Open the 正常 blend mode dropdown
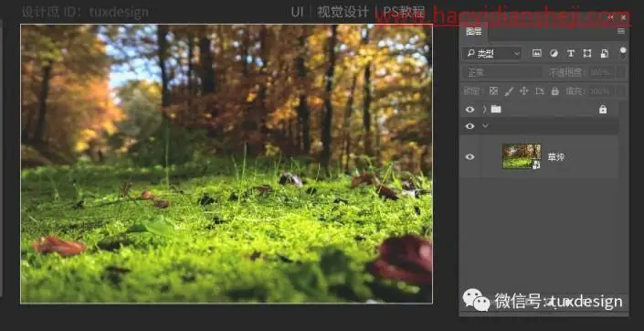This screenshot has height=331, width=644. click(501, 73)
